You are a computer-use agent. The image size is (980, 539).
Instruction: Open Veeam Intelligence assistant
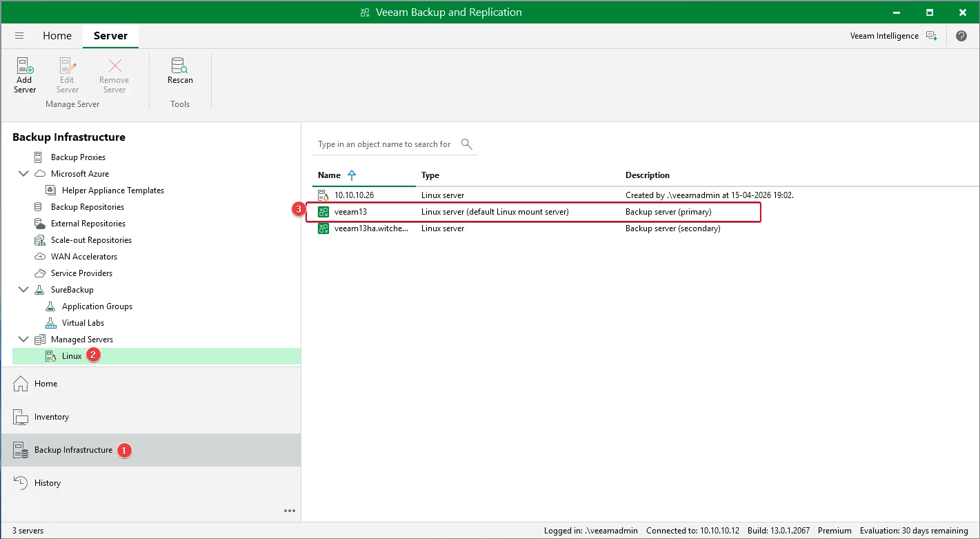893,36
